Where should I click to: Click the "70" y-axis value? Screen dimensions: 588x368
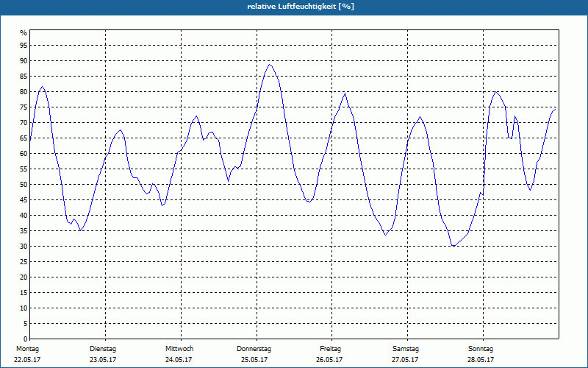pos(24,123)
